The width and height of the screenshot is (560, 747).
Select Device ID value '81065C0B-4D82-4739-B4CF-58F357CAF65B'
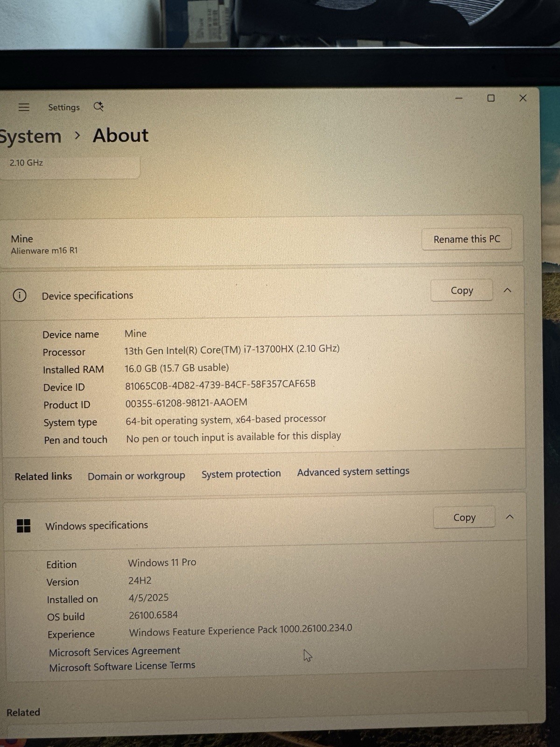click(x=220, y=385)
